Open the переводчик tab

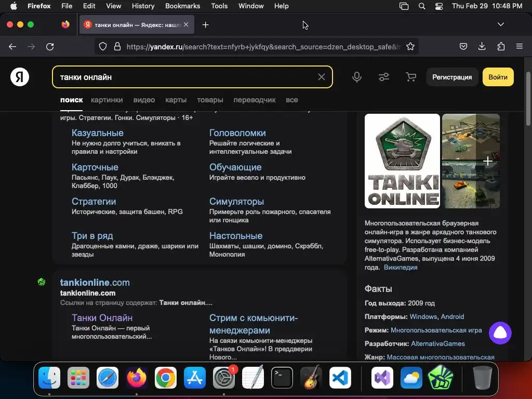coord(255,100)
